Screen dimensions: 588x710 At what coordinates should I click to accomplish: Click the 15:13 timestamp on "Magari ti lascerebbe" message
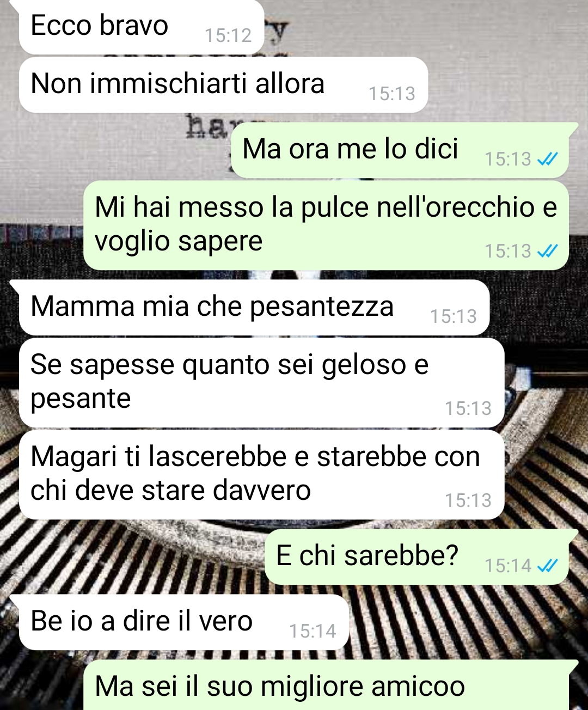coord(468,501)
